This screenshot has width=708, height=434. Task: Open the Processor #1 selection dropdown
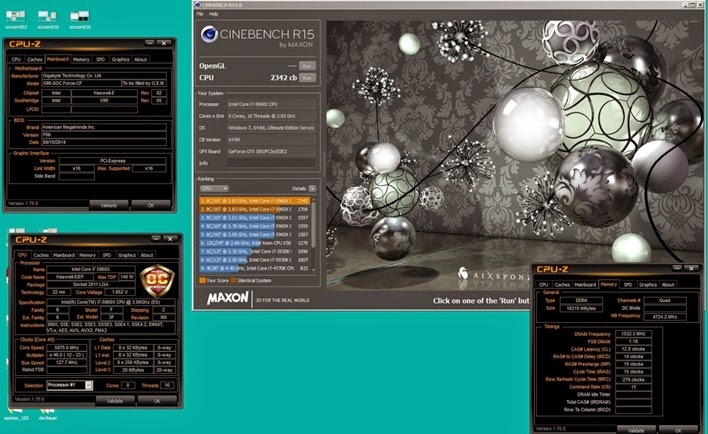70,385
